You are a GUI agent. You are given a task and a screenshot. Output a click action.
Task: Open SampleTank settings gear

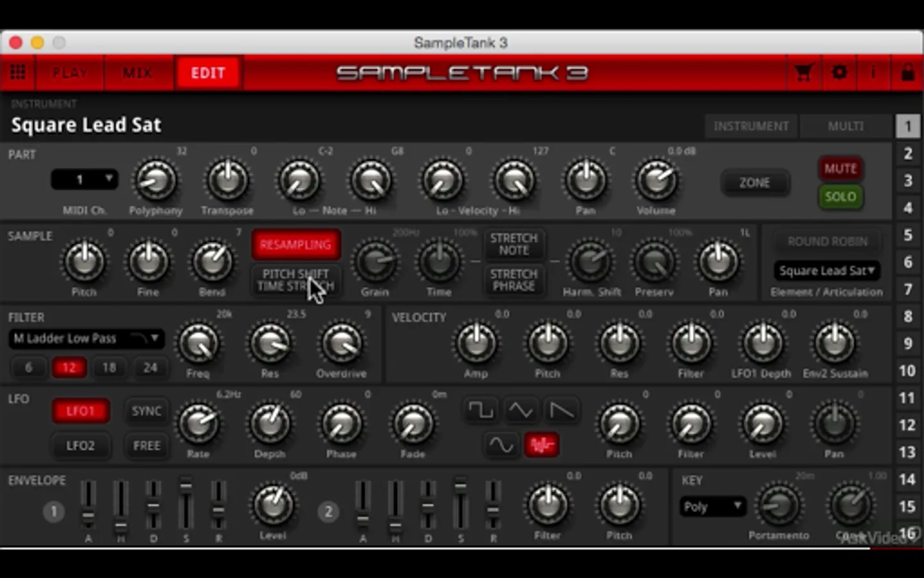click(x=839, y=73)
